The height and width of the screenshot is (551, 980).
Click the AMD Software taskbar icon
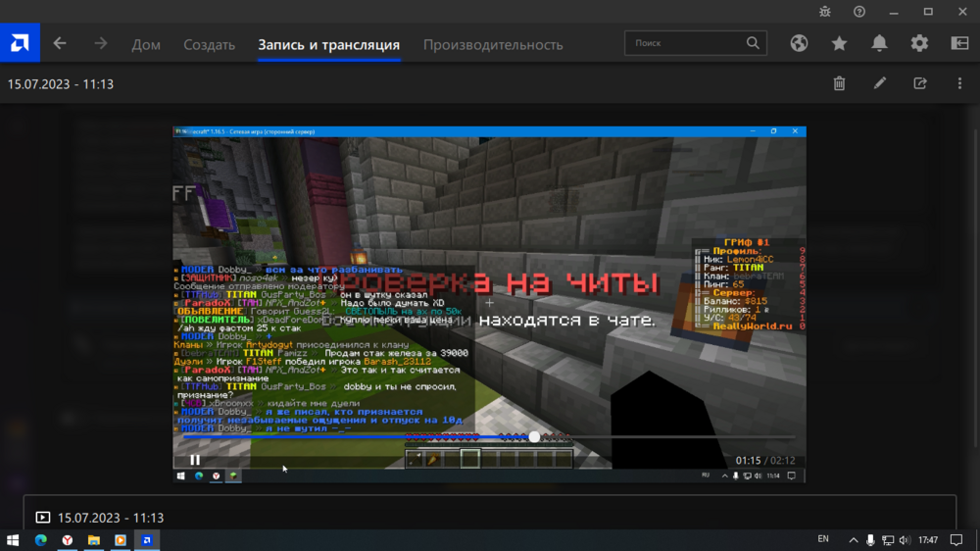(x=147, y=540)
